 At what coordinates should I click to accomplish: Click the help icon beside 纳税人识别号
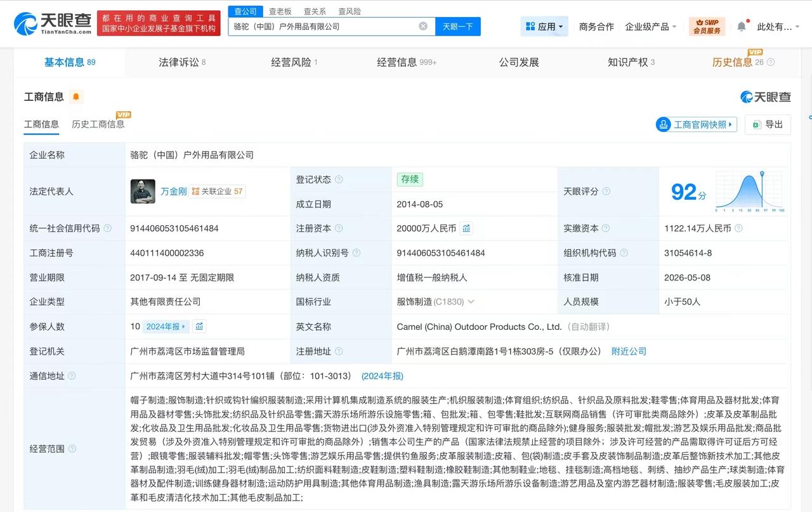(357, 253)
